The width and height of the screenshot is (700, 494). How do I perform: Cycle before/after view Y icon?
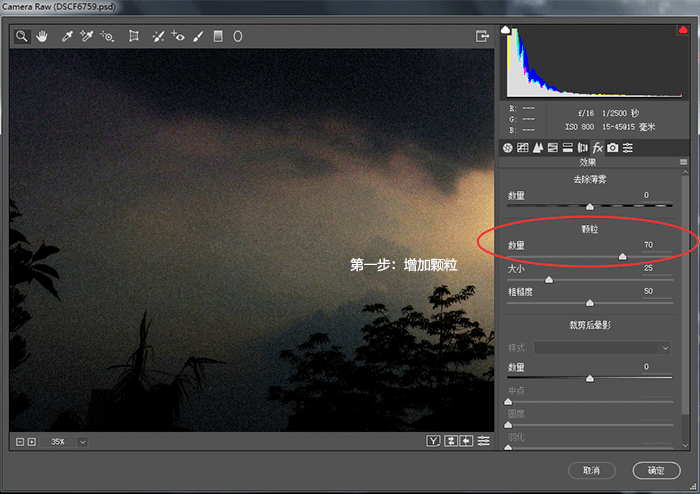click(x=433, y=441)
